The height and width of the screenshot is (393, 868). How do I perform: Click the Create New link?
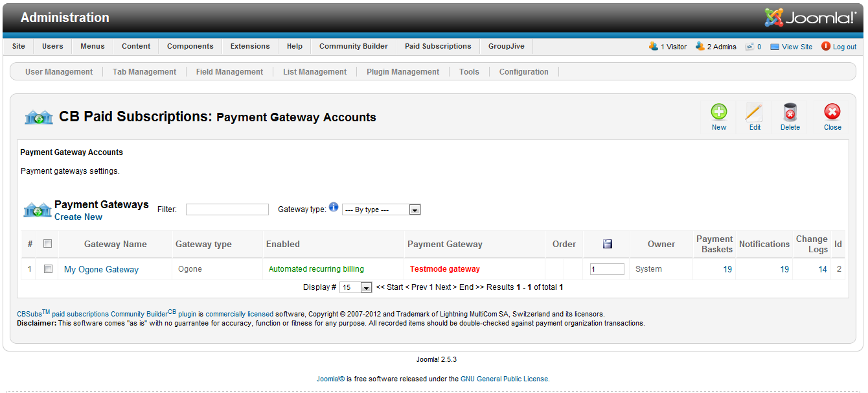78,217
